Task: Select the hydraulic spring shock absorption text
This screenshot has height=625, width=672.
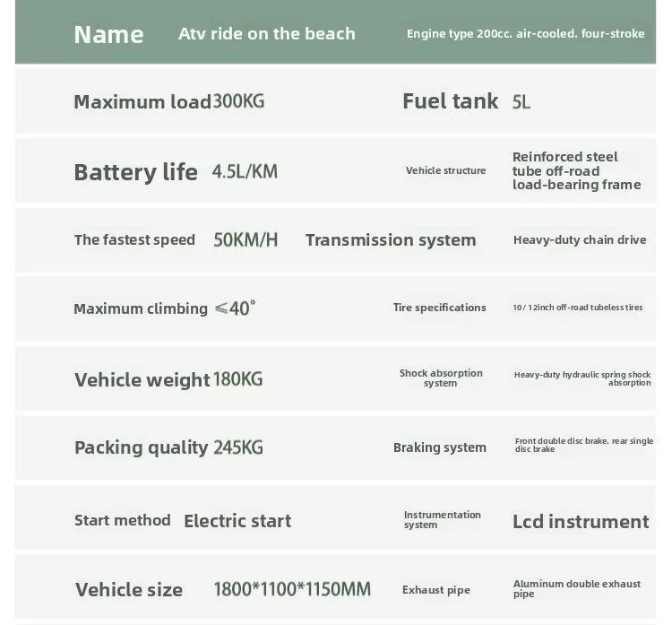Action: [x=582, y=378]
